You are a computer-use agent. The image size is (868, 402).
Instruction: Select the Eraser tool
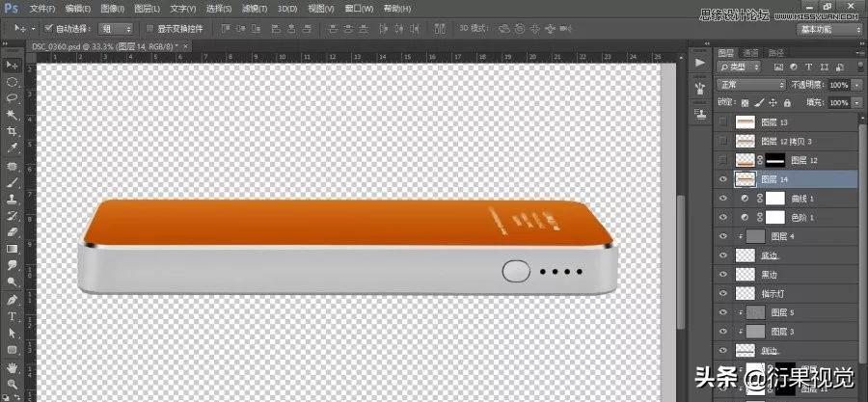click(x=13, y=232)
